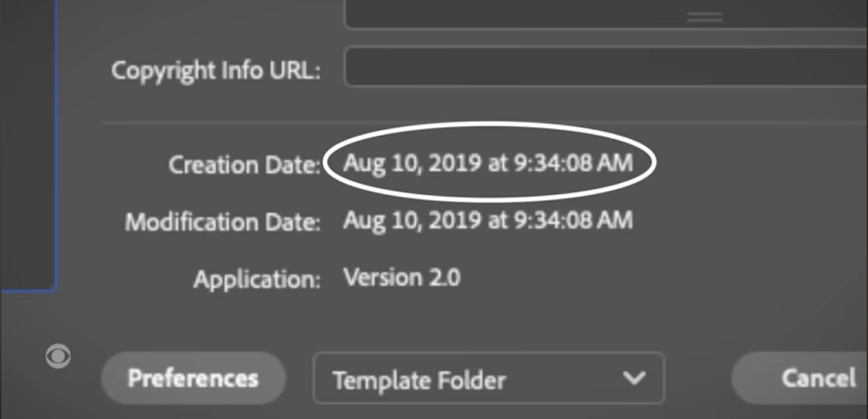Image resolution: width=868 pixels, height=419 pixels.
Task: Click the "Copyright Info URL:" label
Action: coord(216,70)
